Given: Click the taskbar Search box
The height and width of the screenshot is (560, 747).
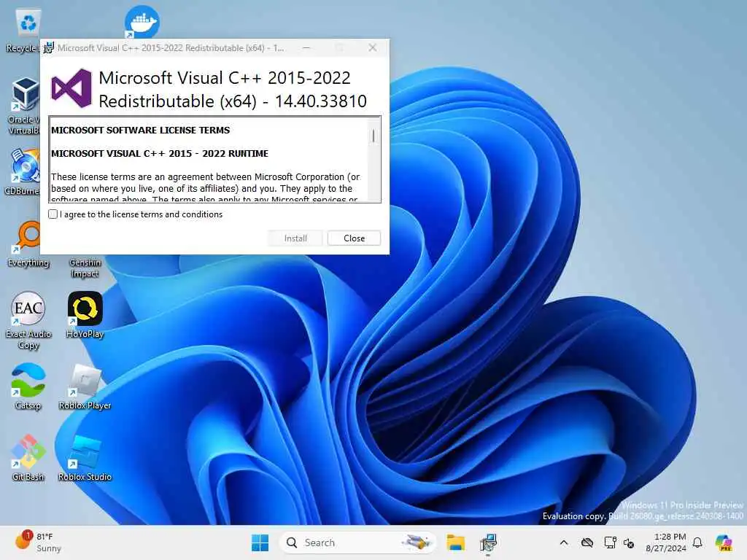Looking at the screenshot, I should [357, 542].
